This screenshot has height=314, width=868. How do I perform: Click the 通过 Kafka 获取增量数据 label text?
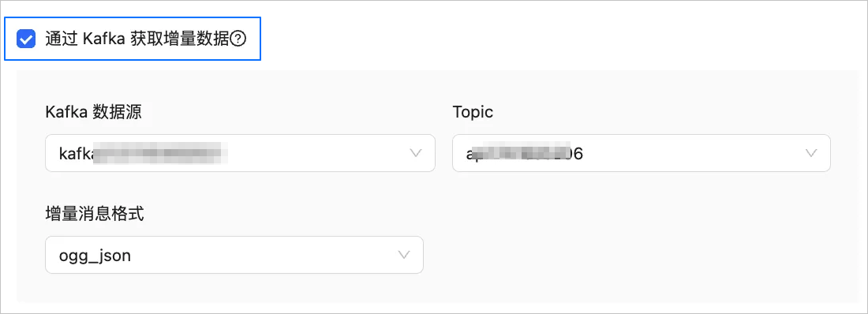pyautogui.click(x=137, y=39)
